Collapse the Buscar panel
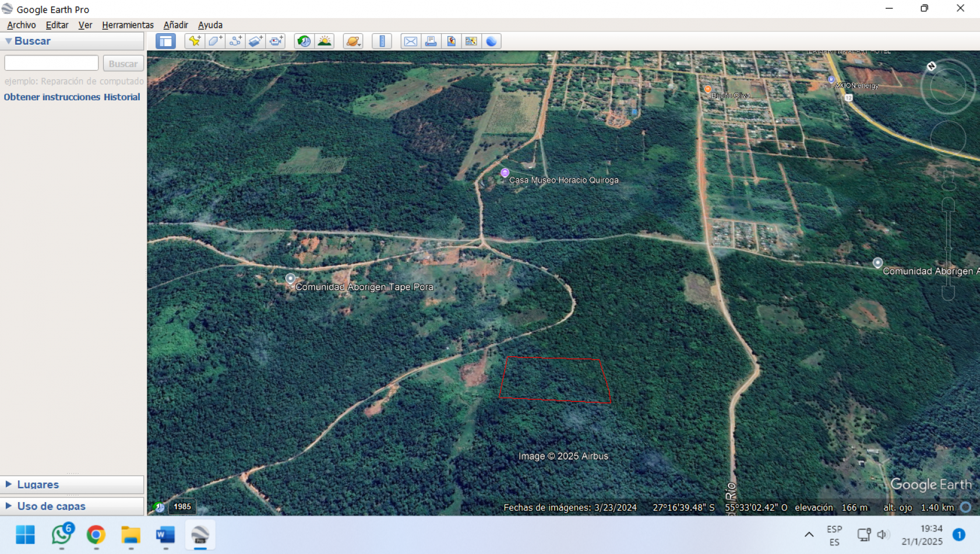Image resolution: width=980 pixels, height=554 pixels. coord(9,41)
